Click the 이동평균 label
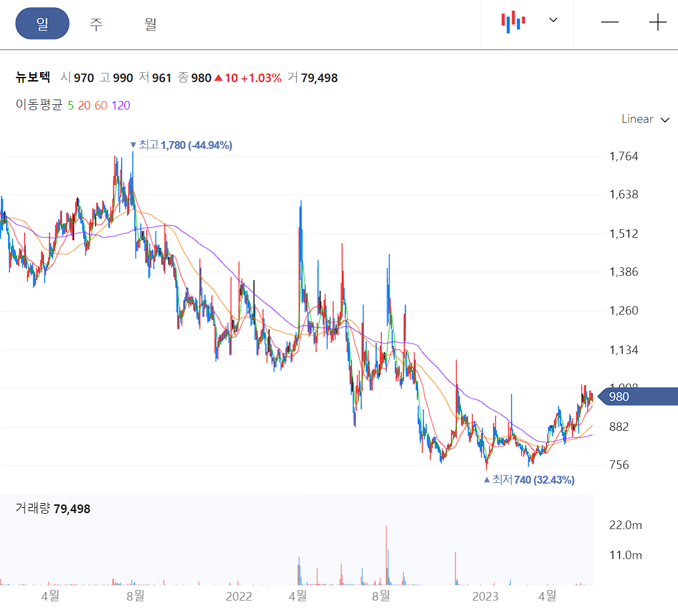Viewport: 678px width, 616px height. [x=39, y=105]
